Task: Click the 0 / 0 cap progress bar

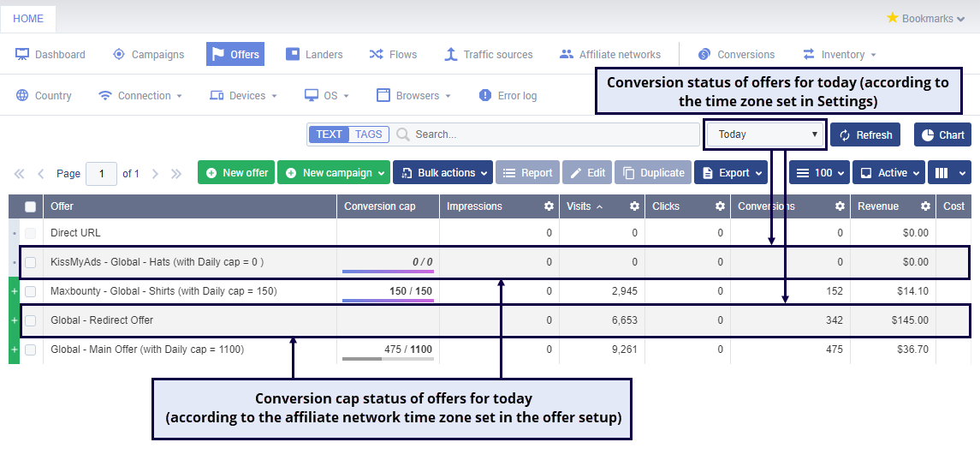Action: pyautogui.click(x=388, y=272)
